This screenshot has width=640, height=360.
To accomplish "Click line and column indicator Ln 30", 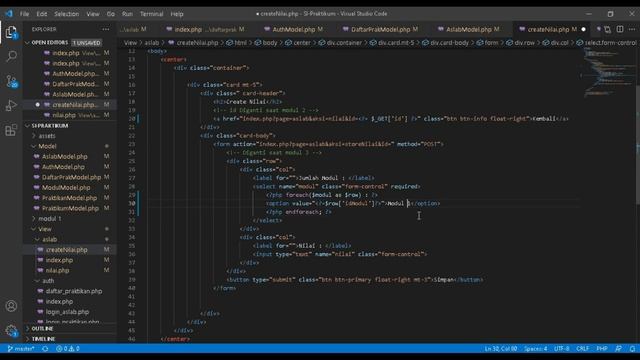I will pyautogui.click(x=500, y=349).
